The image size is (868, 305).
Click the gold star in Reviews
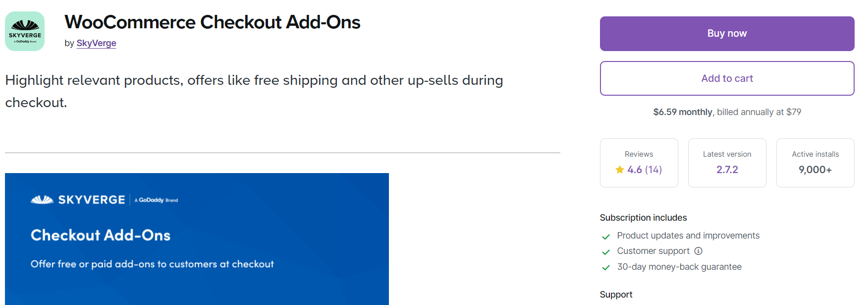(619, 170)
